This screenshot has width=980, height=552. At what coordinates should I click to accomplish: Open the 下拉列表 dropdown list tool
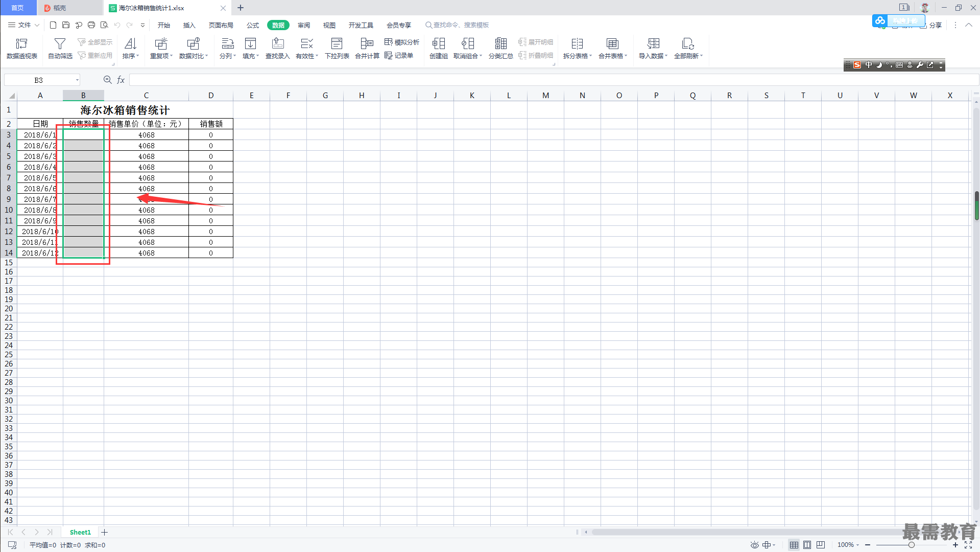[x=337, y=49]
